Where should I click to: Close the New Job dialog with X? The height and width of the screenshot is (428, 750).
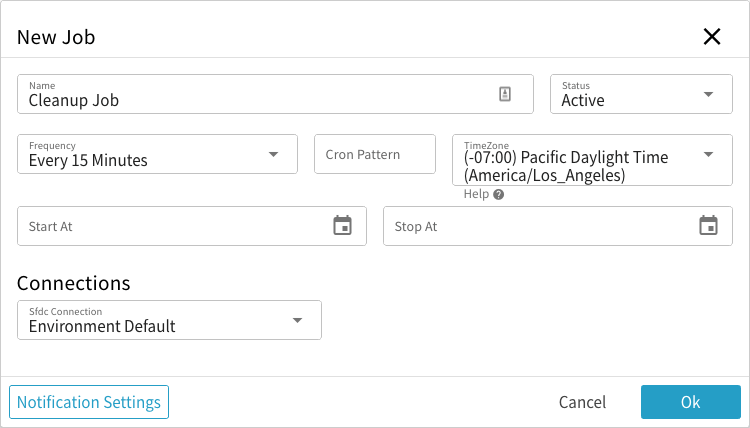712,37
